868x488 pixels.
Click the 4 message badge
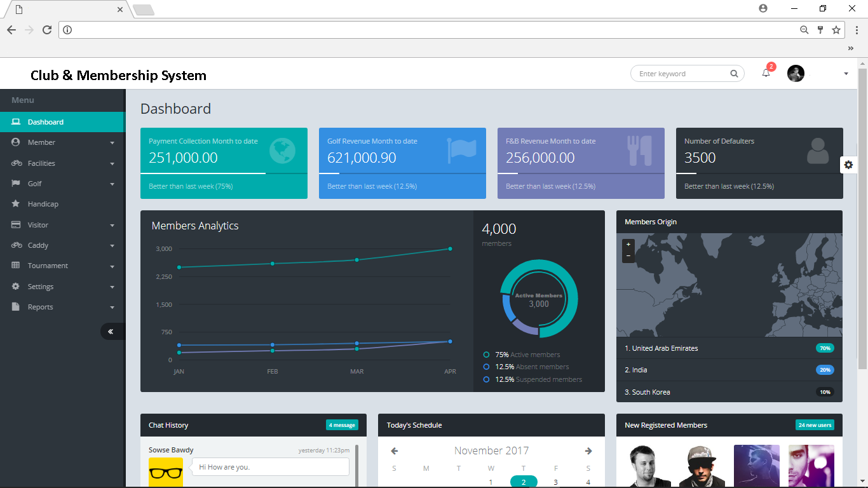(x=342, y=425)
